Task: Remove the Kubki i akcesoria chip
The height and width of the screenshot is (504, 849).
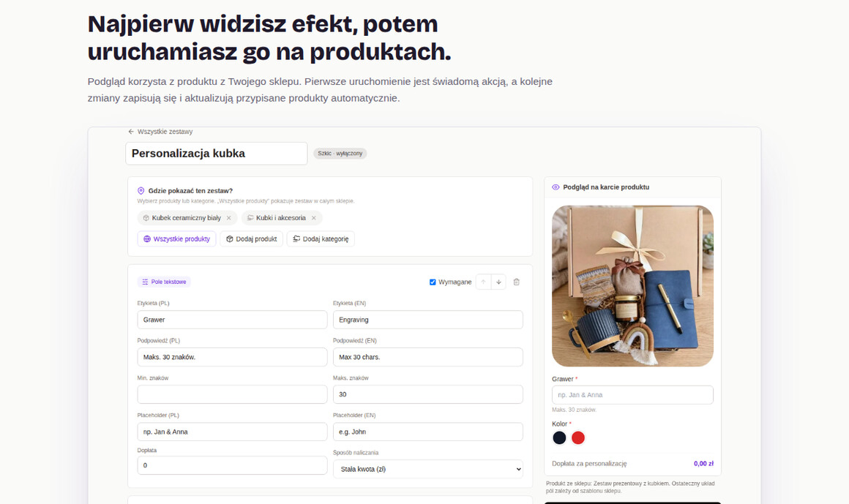Action: tap(313, 218)
